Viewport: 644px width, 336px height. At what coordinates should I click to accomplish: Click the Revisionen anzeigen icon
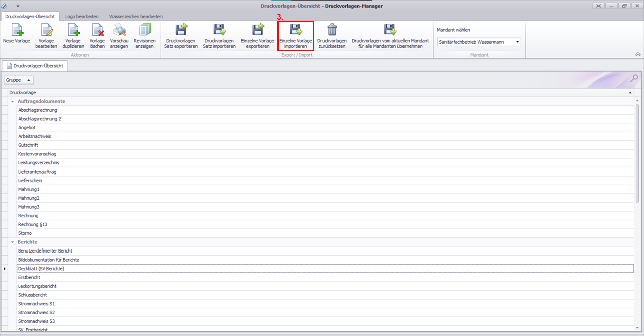(145, 30)
